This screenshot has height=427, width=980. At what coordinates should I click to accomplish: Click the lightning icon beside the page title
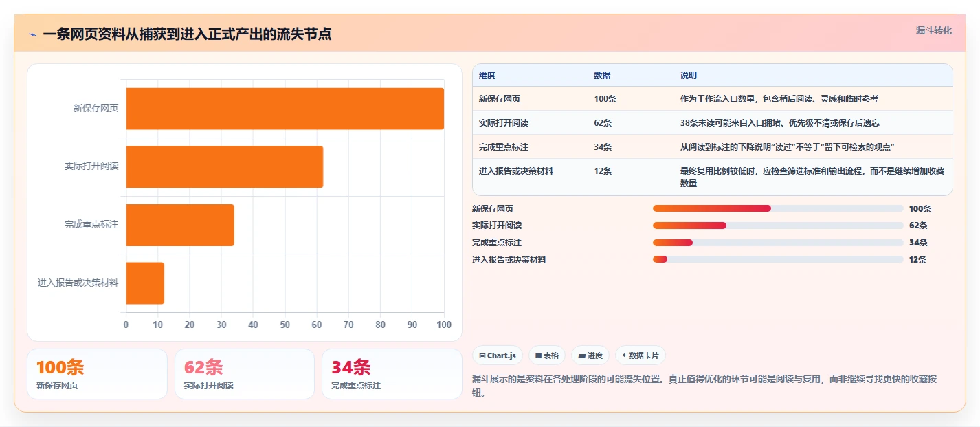pyautogui.click(x=33, y=34)
